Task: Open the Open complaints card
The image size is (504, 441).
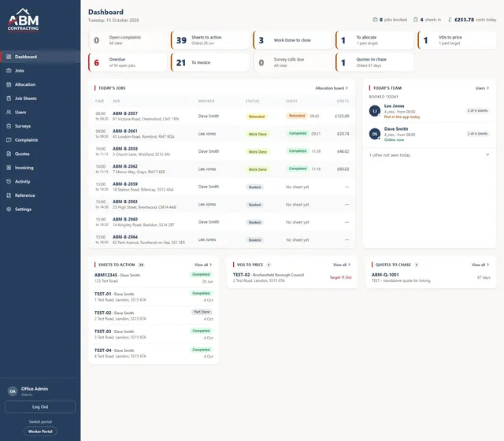Action: tap(128, 40)
